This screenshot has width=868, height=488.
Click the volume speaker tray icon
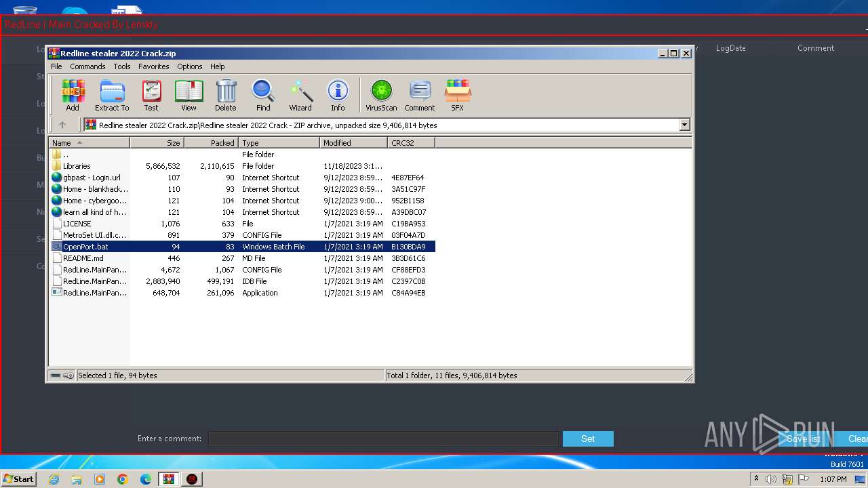coord(771,479)
